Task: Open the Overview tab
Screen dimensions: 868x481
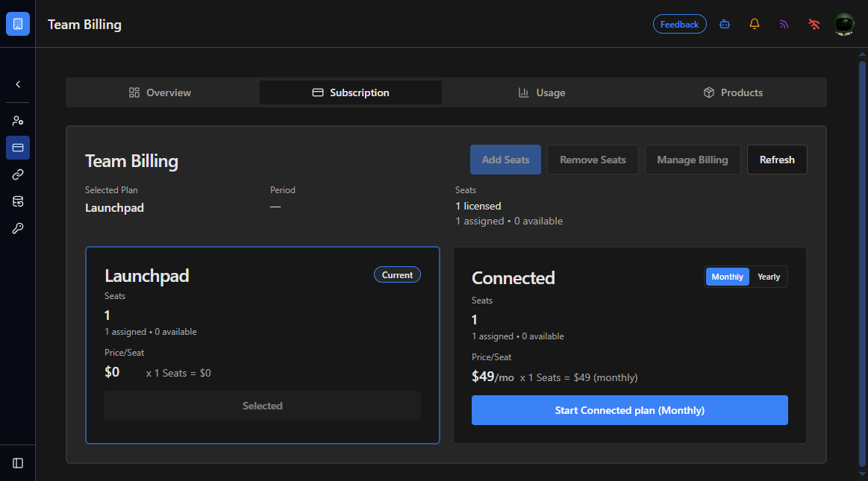Action: click(x=160, y=92)
